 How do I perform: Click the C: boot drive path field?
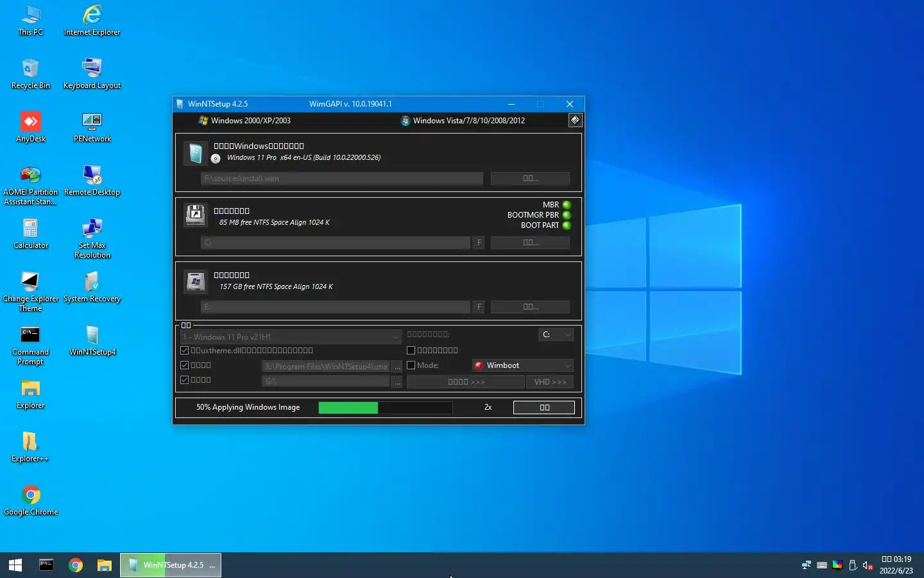coord(336,243)
